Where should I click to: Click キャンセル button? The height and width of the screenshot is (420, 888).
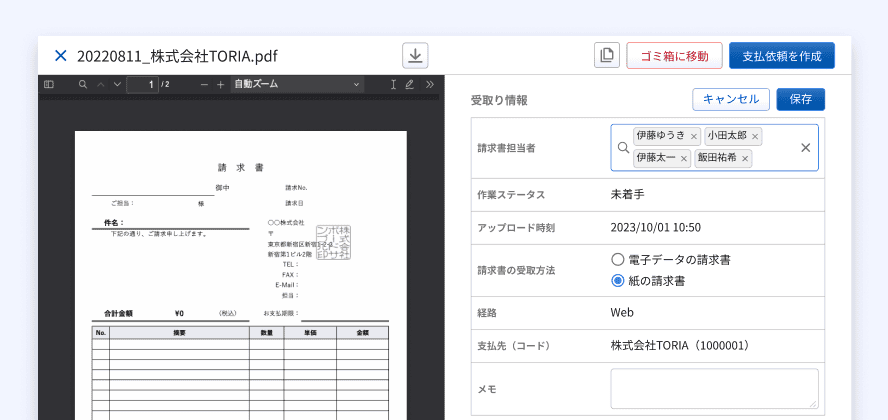731,99
